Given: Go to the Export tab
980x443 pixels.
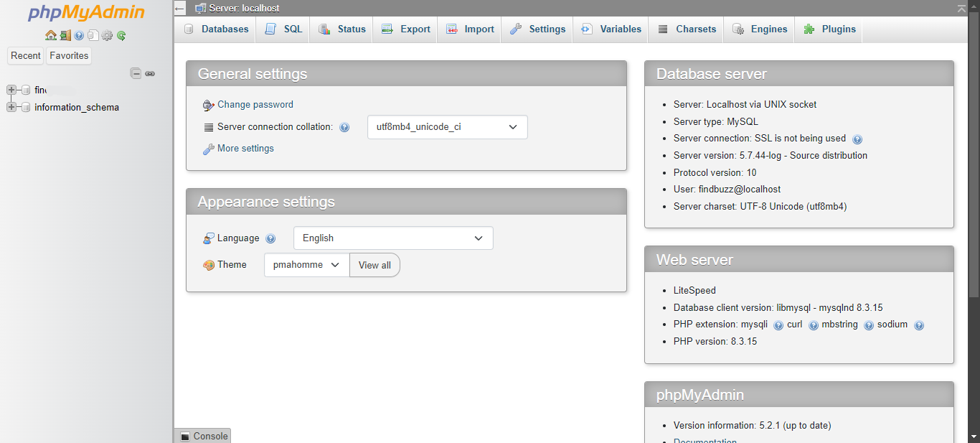Looking at the screenshot, I should pyautogui.click(x=406, y=29).
